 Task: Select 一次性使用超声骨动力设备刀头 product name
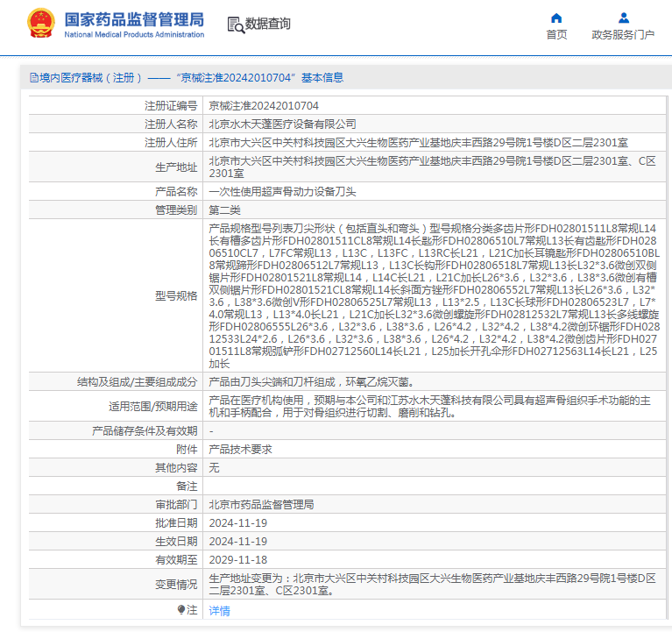point(282,192)
